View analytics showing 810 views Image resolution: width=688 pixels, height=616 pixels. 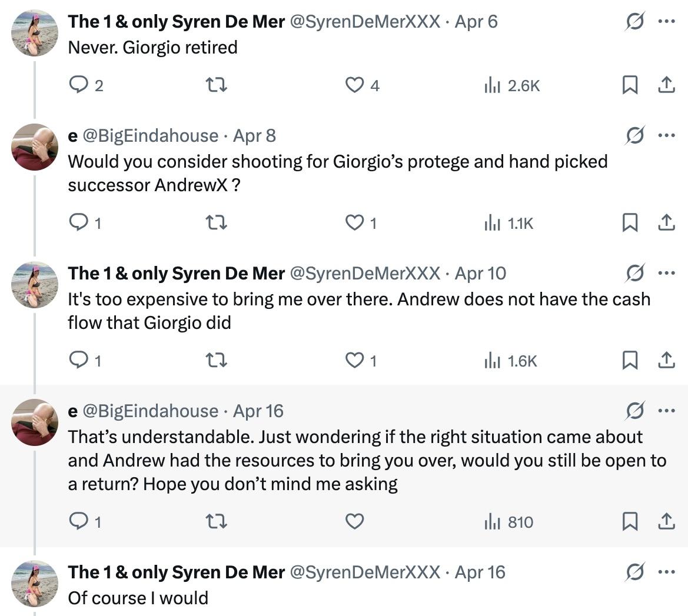pyautogui.click(x=510, y=522)
